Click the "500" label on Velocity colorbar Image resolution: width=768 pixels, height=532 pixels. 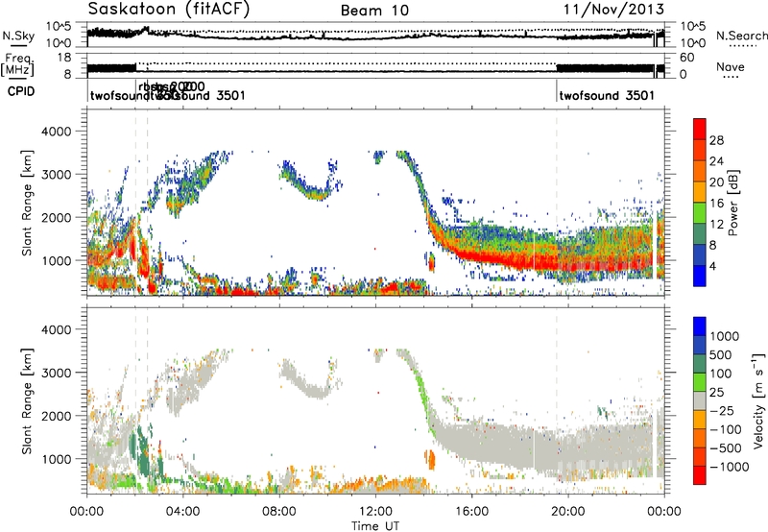(723, 354)
